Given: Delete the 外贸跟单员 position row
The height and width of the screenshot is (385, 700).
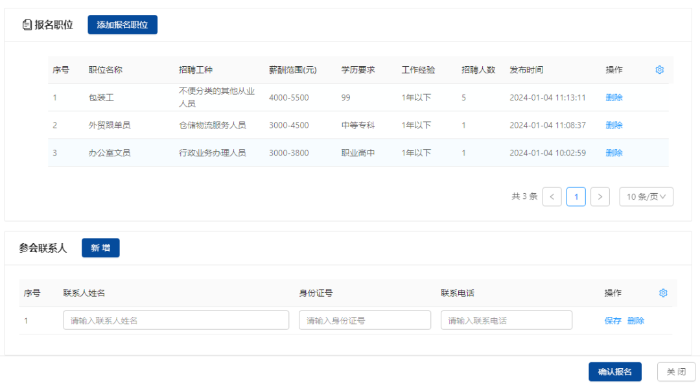Looking at the screenshot, I should [x=614, y=125].
